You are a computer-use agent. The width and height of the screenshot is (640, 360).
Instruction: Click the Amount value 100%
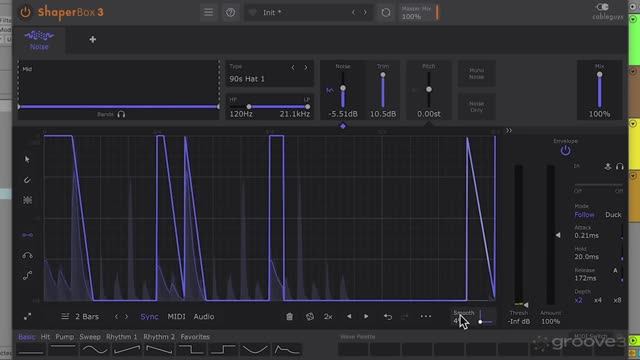click(550, 322)
